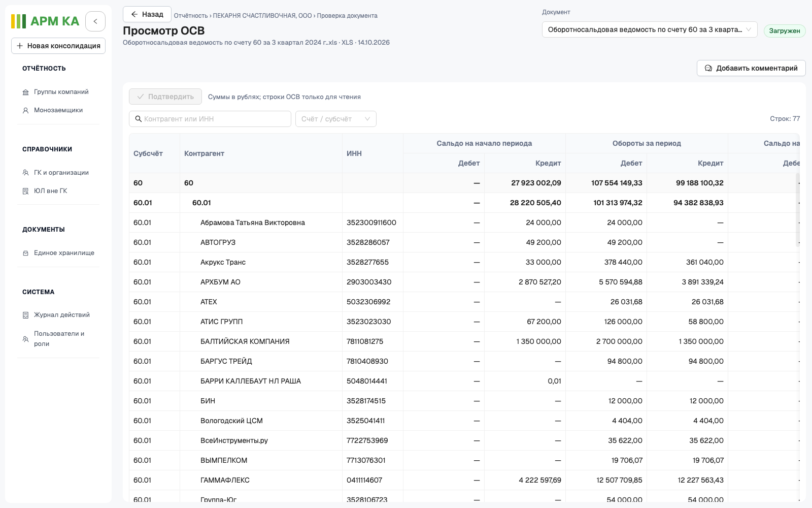Focus the Контрагент или ИНН search field

point(210,119)
